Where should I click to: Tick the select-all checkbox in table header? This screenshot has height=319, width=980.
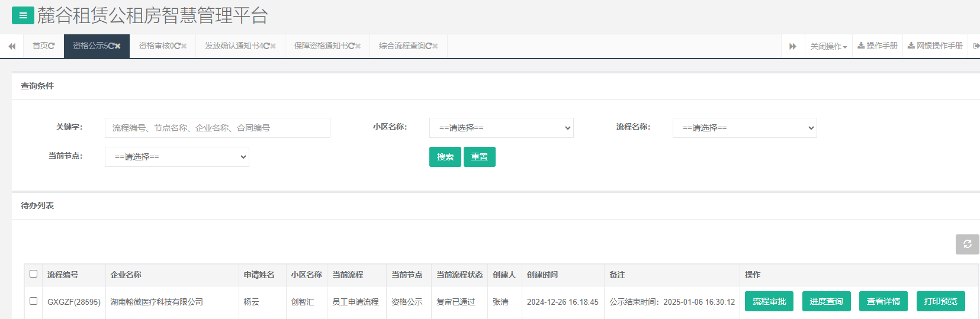click(34, 274)
